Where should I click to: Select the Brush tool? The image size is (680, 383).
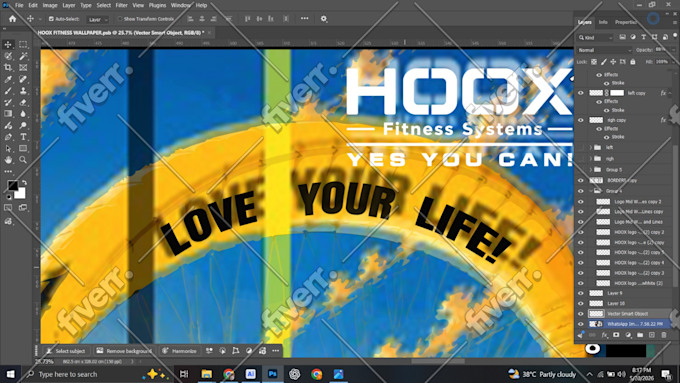tap(8, 91)
